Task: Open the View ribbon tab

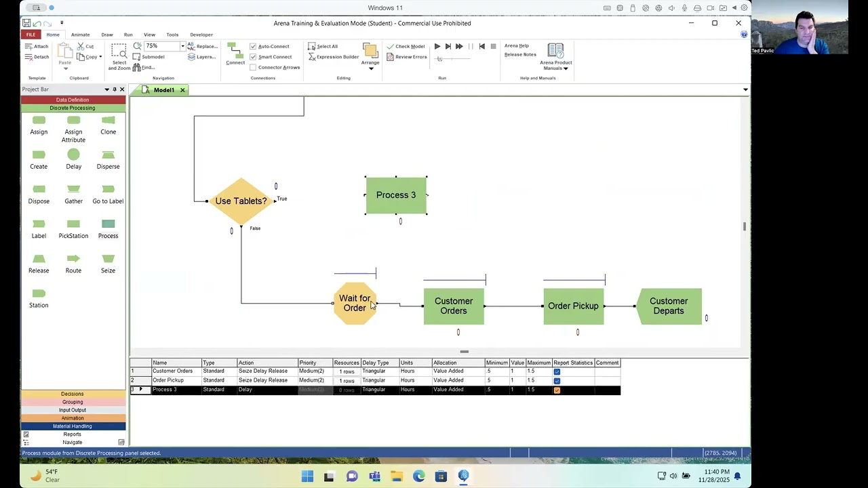Action: click(149, 35)
